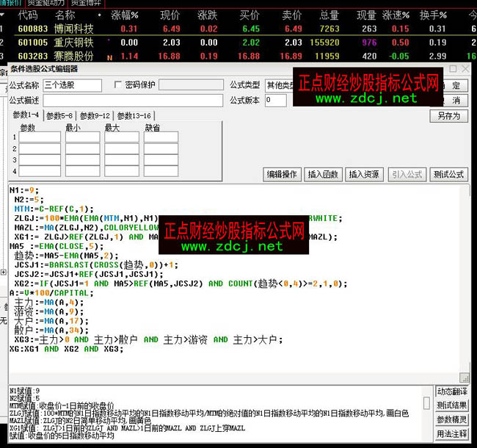
Task: Open the 动态翻译 panel
Action: coord(453,392)
